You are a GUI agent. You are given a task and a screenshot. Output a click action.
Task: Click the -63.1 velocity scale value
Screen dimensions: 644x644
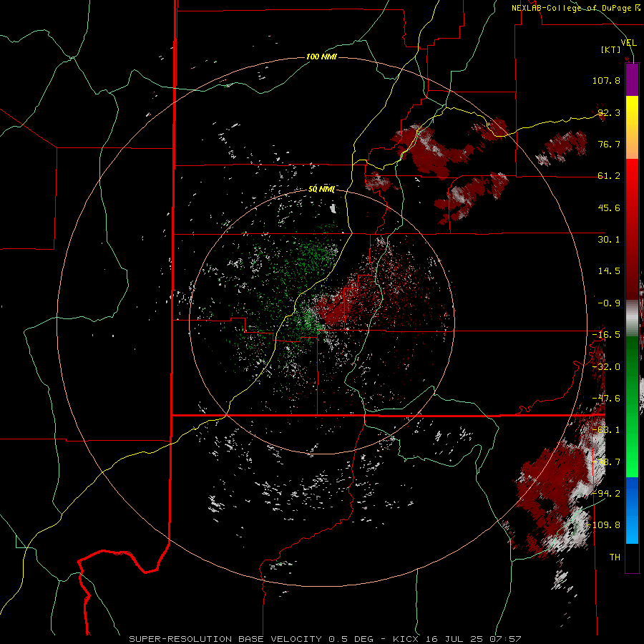[606, 430]
